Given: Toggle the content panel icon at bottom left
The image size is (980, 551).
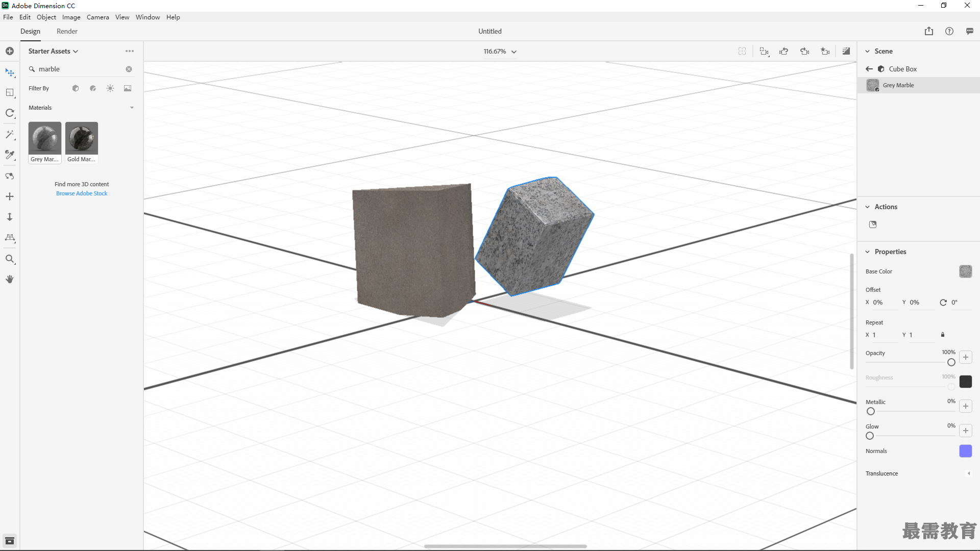Looking at the screenshot, I should point(10,541).
